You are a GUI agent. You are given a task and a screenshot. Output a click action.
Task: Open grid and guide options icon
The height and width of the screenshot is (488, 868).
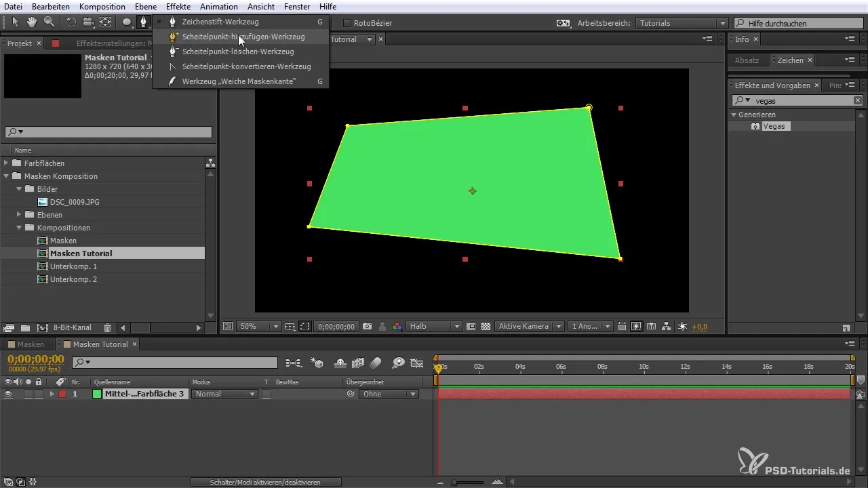pos(290,326)
